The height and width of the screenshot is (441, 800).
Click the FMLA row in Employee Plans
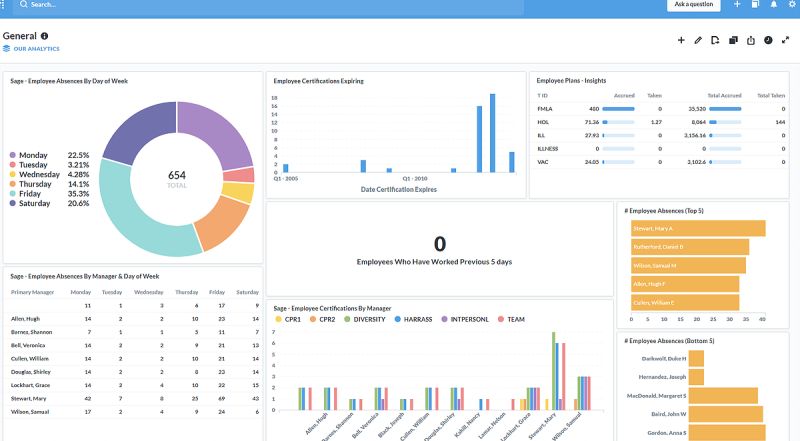(661, 109)
